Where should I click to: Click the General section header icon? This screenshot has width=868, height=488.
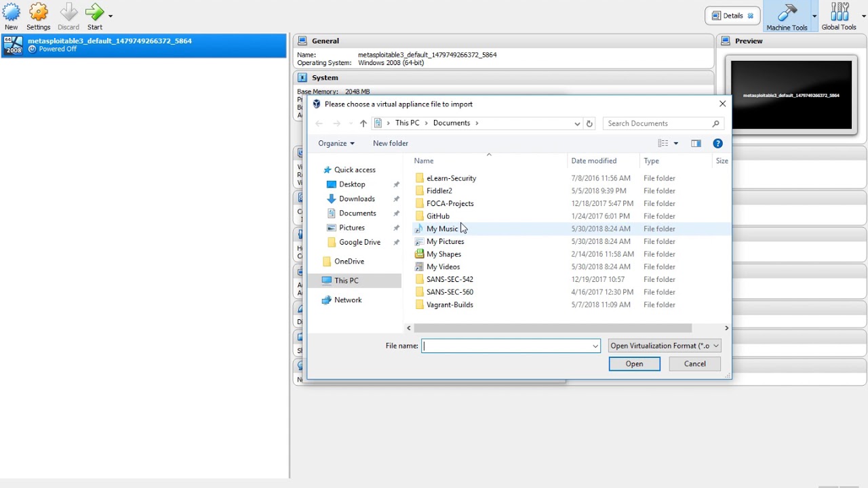tap(302, 41)
